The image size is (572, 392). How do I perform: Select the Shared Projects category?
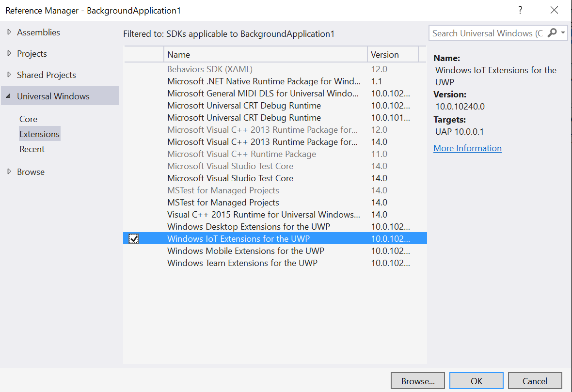tap(47, 75)
